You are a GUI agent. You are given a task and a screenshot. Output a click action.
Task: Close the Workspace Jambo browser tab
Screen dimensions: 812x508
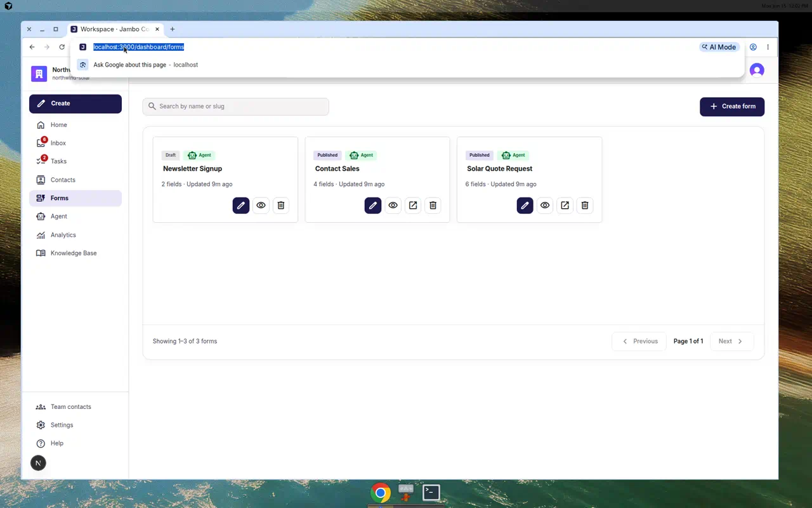coord(157,29)
